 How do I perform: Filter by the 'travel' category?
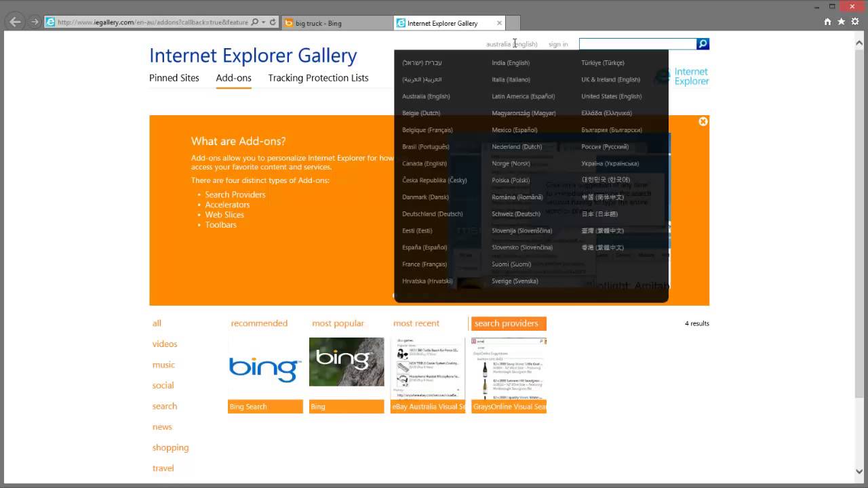pos(163,468)
